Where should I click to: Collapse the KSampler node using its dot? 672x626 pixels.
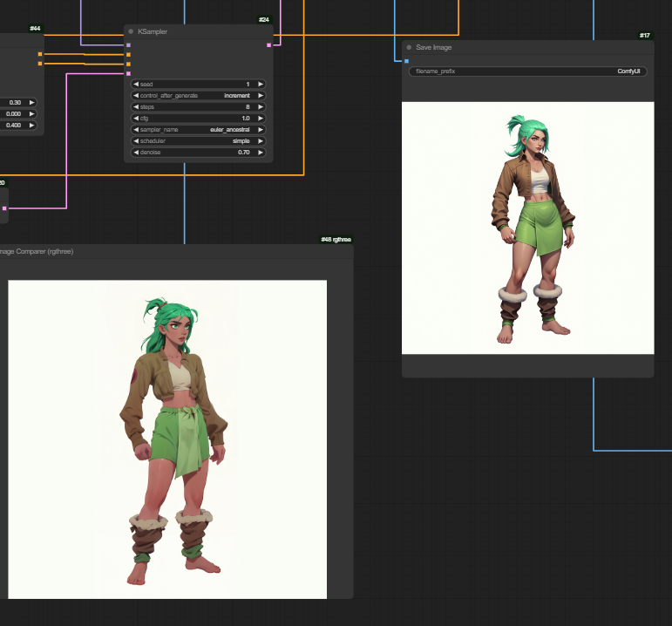point(131,31)
